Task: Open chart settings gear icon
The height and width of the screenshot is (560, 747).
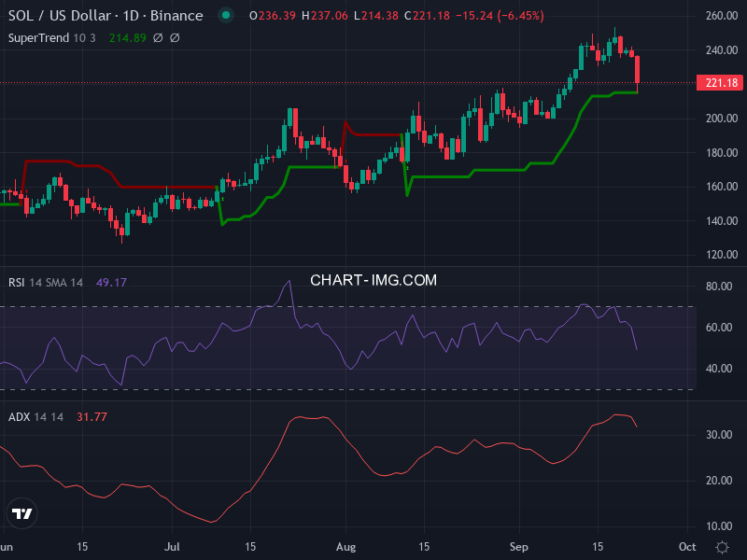Action: [722, 546]
